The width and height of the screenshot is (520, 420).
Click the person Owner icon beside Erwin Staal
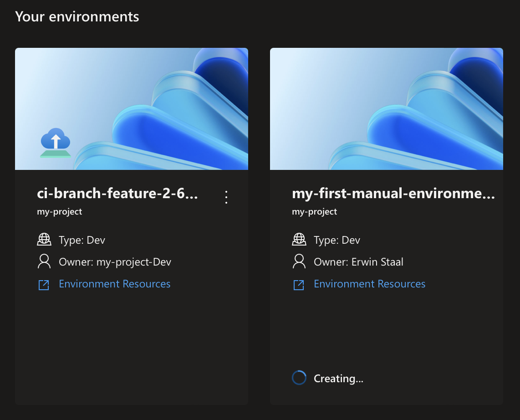299,261
